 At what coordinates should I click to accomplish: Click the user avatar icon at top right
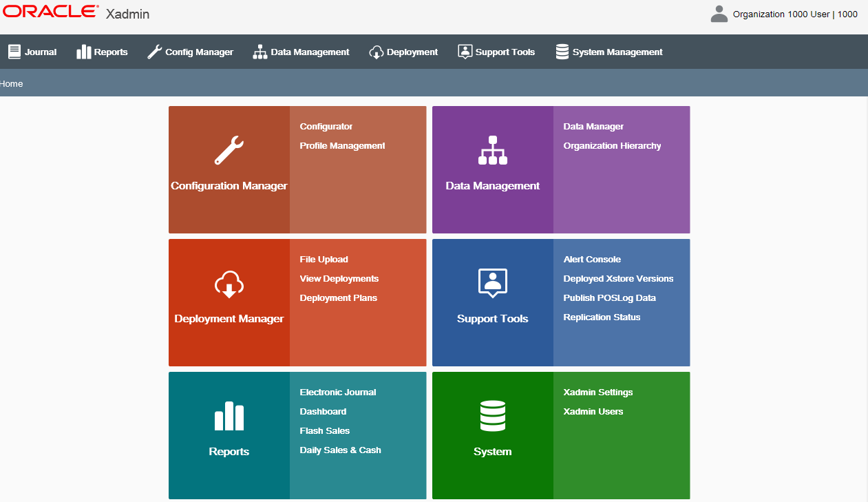click(719, 14)
